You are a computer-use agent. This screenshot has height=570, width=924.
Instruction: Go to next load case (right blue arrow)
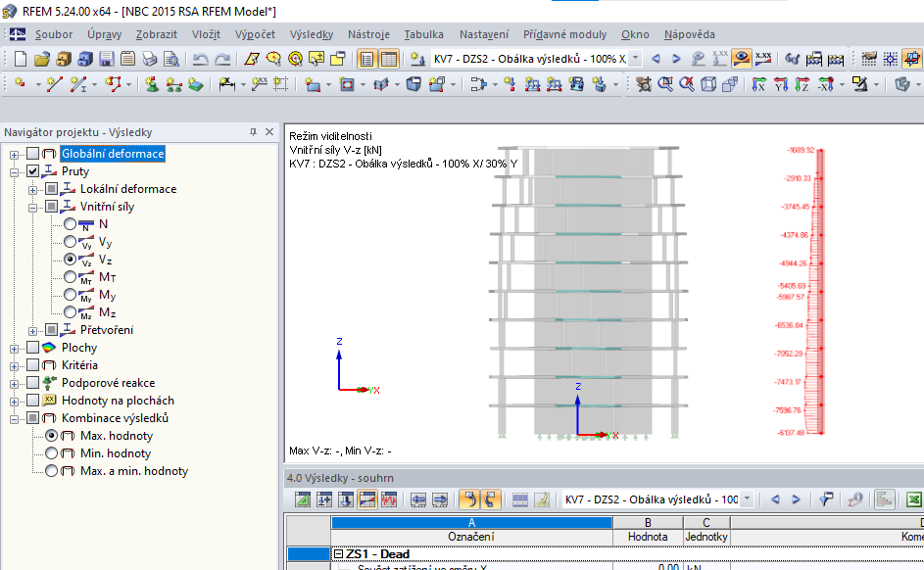676,59
